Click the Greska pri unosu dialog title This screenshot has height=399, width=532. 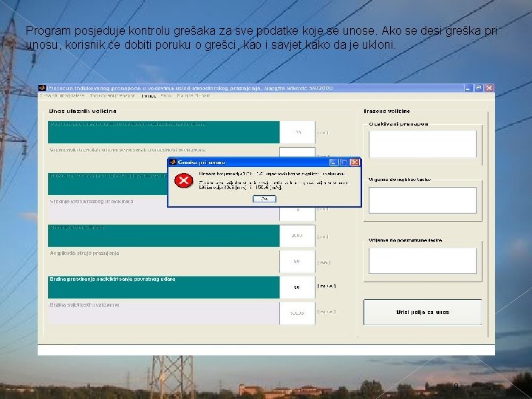tap(202, 163)
